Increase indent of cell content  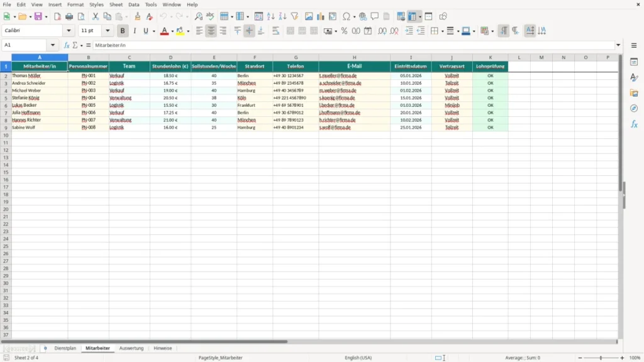tap(409, 31)
